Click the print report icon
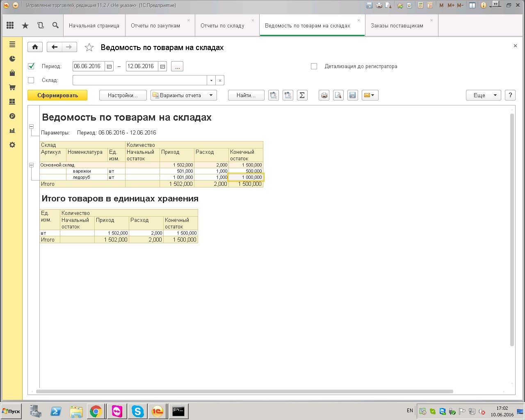Image resolution: width=525 pixels, height=420 pixels. pos(324,95)
